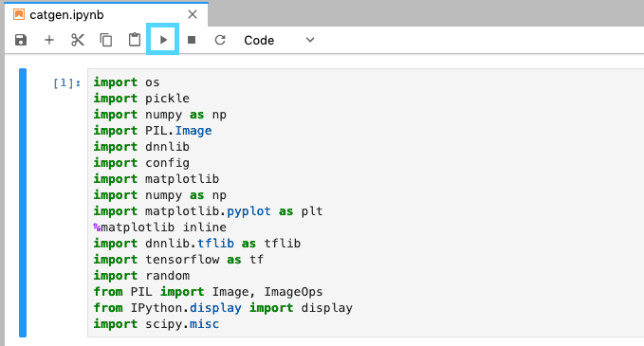Click the line 'import matplotlib'
Screen dimensions: 644x346
156,179
